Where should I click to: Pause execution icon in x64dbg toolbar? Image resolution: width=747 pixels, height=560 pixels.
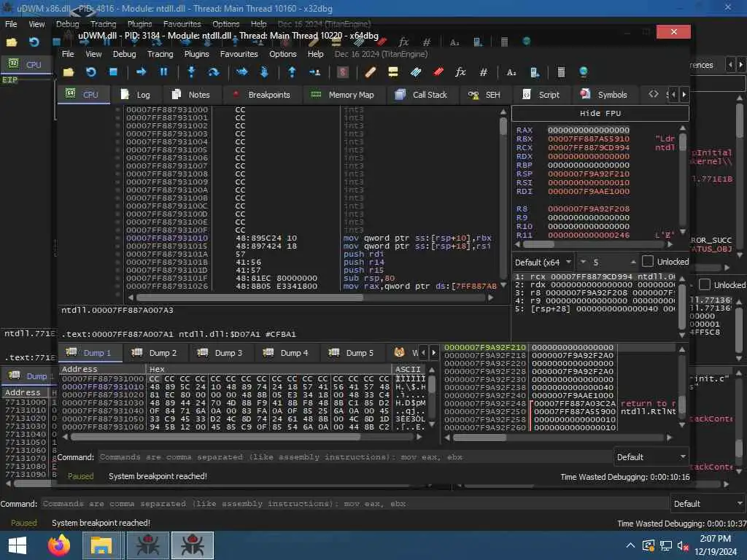[x=163, y=72]
